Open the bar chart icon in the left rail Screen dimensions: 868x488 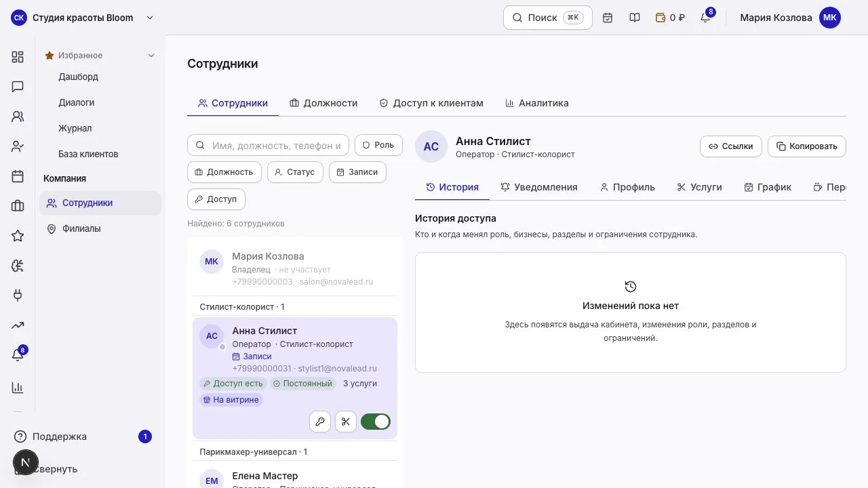(x=18, y=388)
